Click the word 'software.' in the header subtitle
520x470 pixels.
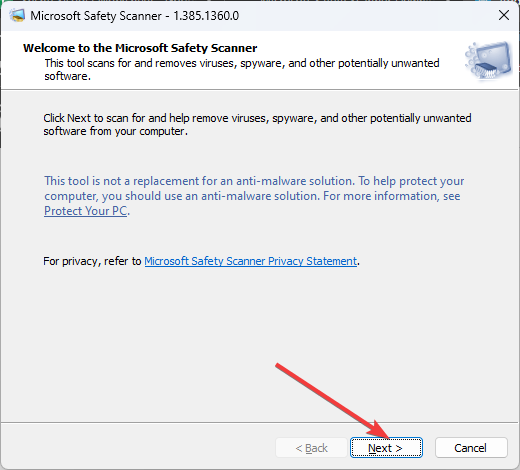coord(67,76)
